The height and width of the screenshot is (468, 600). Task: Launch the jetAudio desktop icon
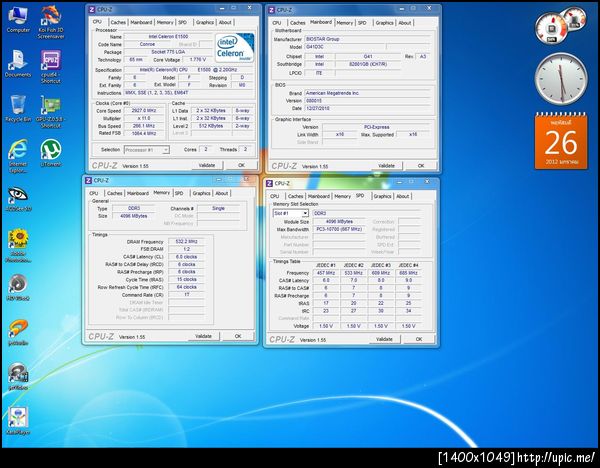[18, 332]
